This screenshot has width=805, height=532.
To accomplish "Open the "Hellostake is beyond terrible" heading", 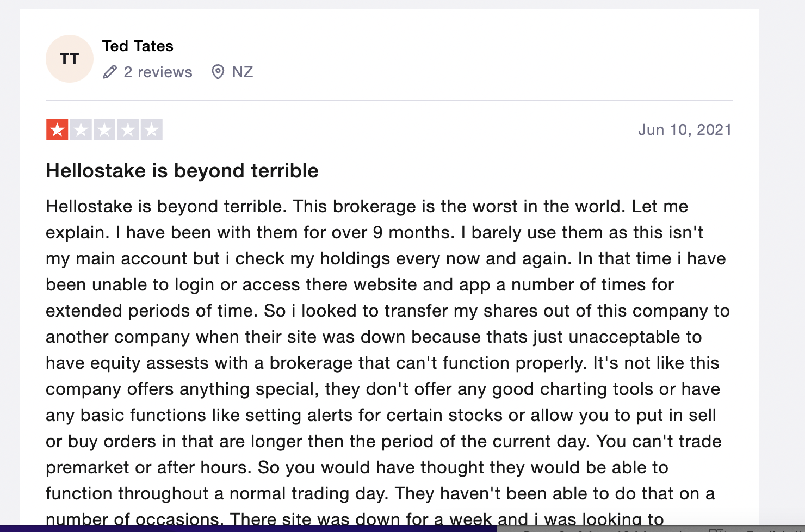I will pos(182,171).
